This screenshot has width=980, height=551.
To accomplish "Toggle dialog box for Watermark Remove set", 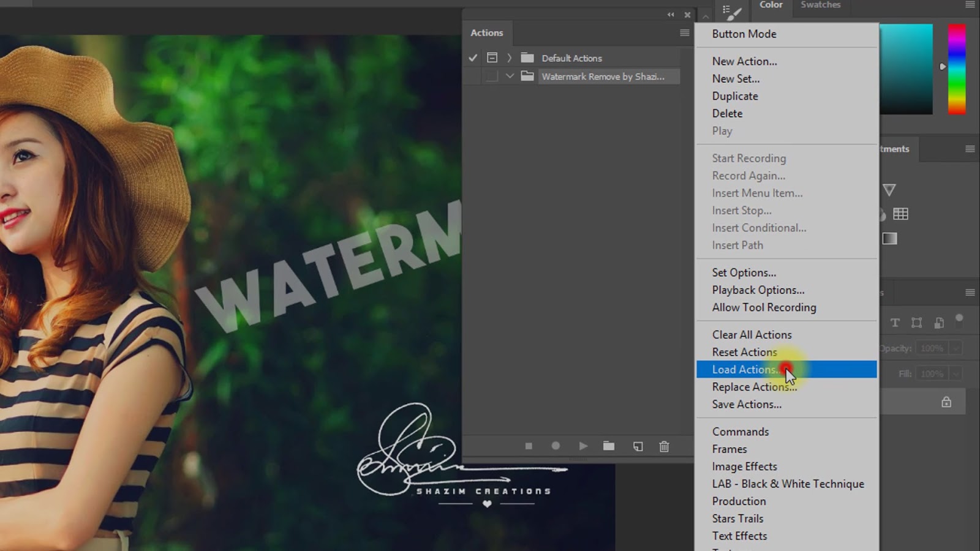I will coord(492,76).
